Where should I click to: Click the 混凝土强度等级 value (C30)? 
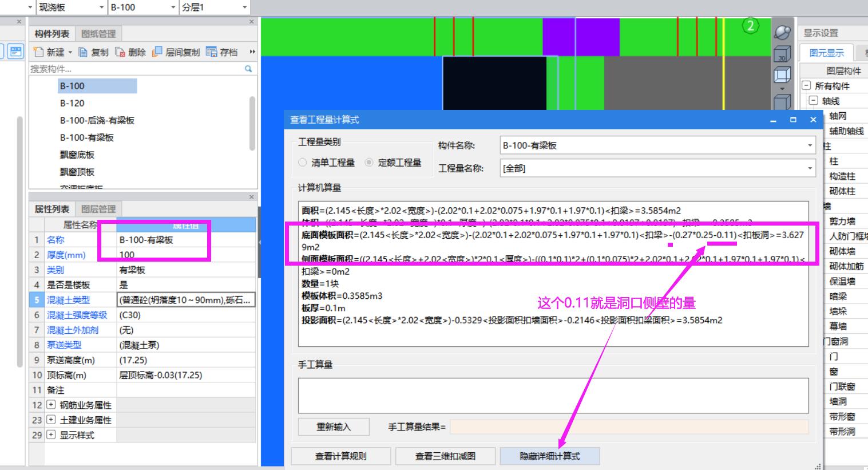(x=186, y=315)
